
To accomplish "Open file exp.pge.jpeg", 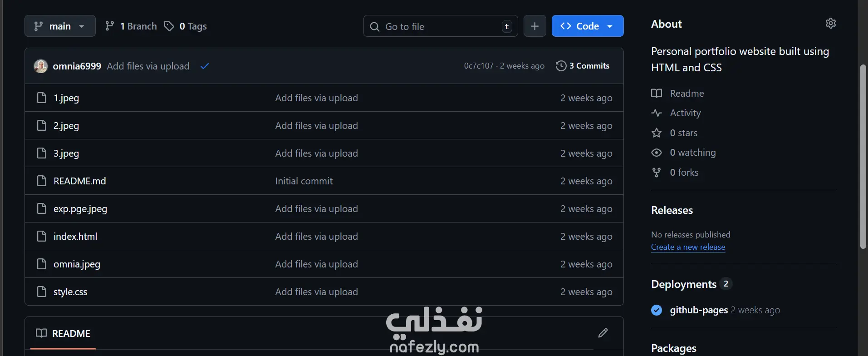I will pyautogui.click(x=80, y=209).
